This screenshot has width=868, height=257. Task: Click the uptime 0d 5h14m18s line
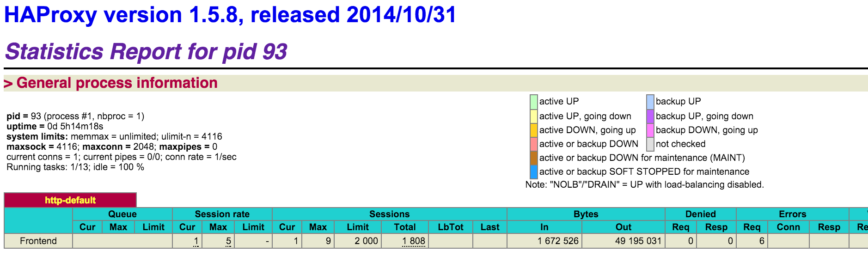coord(55,126)
